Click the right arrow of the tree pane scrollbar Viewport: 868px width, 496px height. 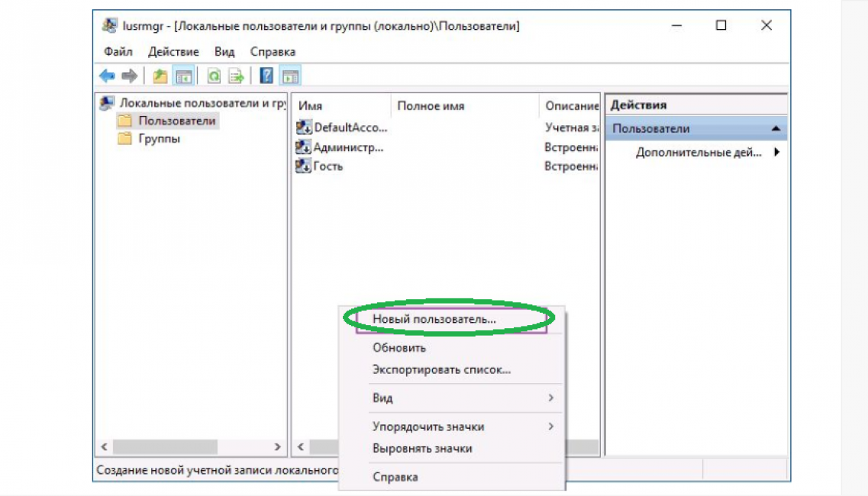[277, 446]
